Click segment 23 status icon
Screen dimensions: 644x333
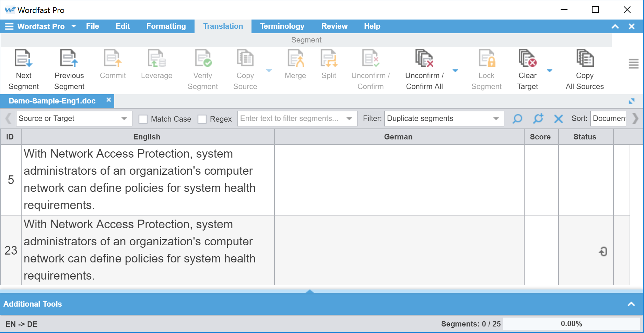[x=603, y=251]
